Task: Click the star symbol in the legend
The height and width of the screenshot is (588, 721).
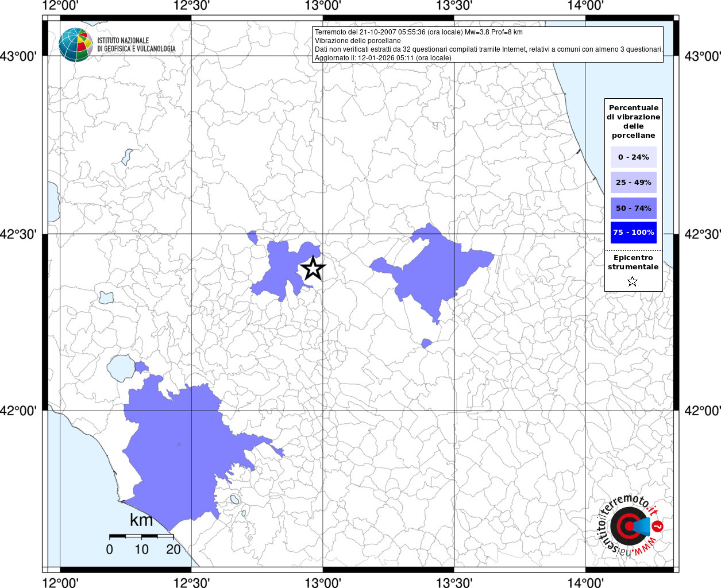Action: [x=633, y=281]
